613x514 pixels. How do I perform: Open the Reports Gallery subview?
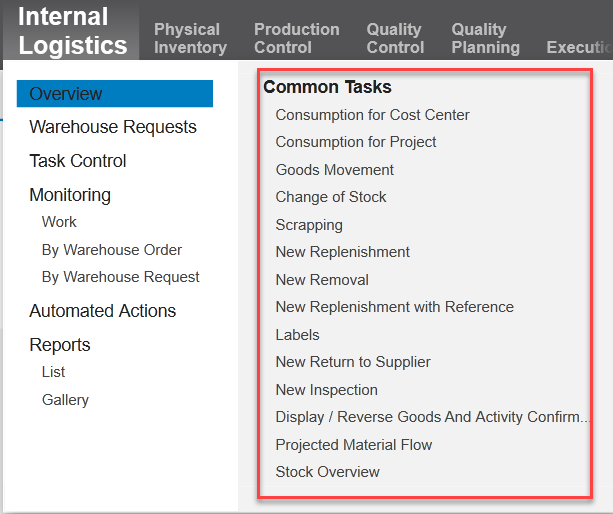(x=65, y=399)
